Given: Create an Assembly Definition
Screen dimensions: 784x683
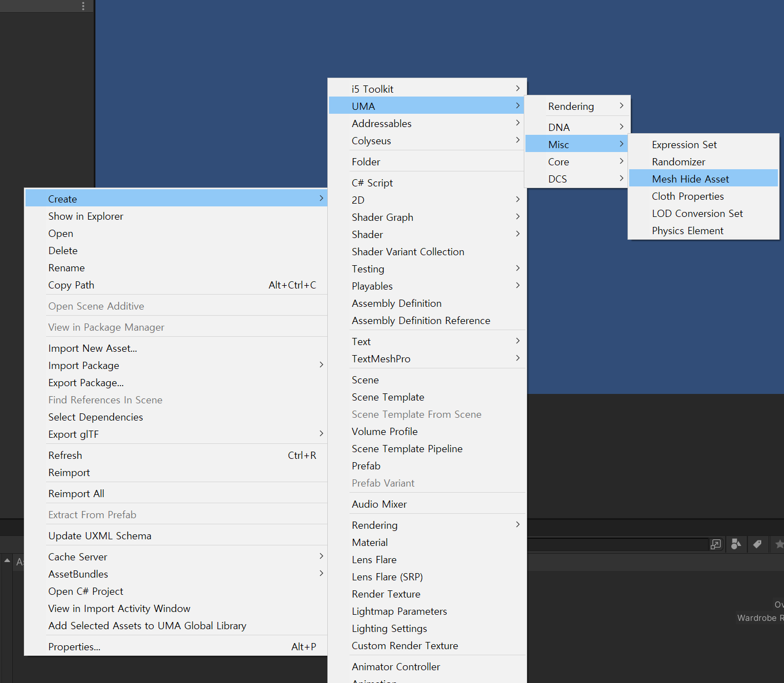Looking at the screenshot, I should click(x=427, y=303).
